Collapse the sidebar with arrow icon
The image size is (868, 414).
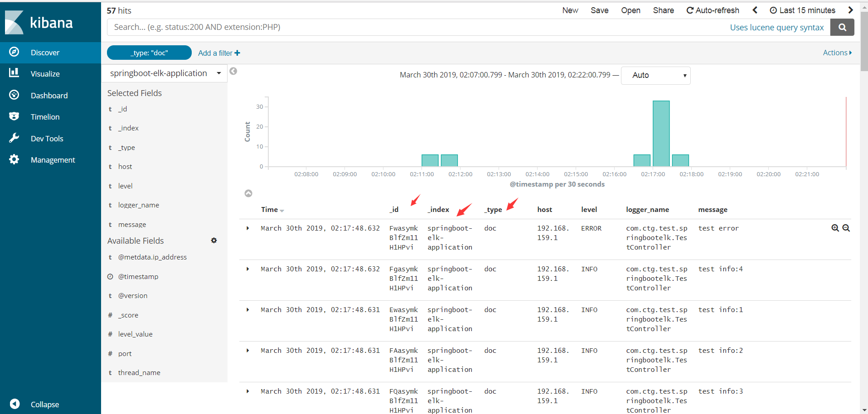click(15, 404)
